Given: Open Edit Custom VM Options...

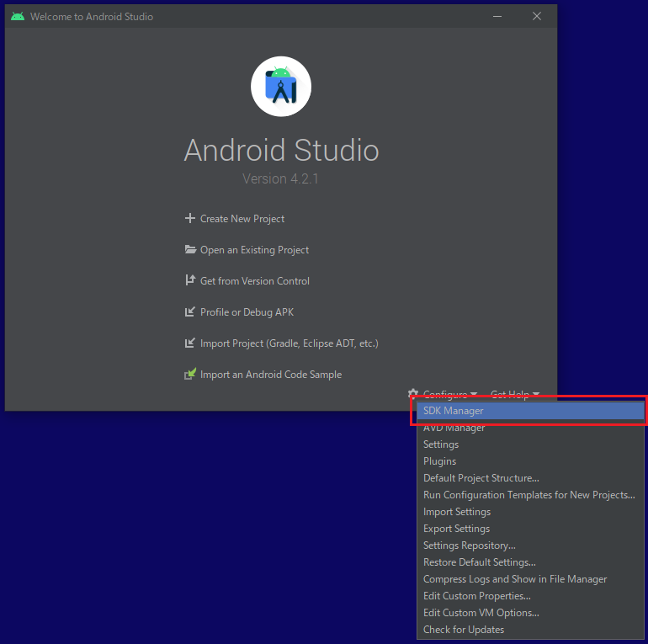Looking at the screenshot, I should pyautogui.click(x=530, y=613).
